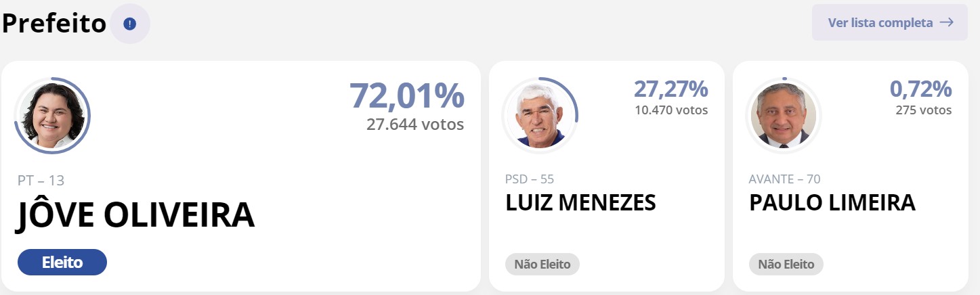Click the PSD – 55 party label
This screenshot has height=295, width=980.
[530, 179]
